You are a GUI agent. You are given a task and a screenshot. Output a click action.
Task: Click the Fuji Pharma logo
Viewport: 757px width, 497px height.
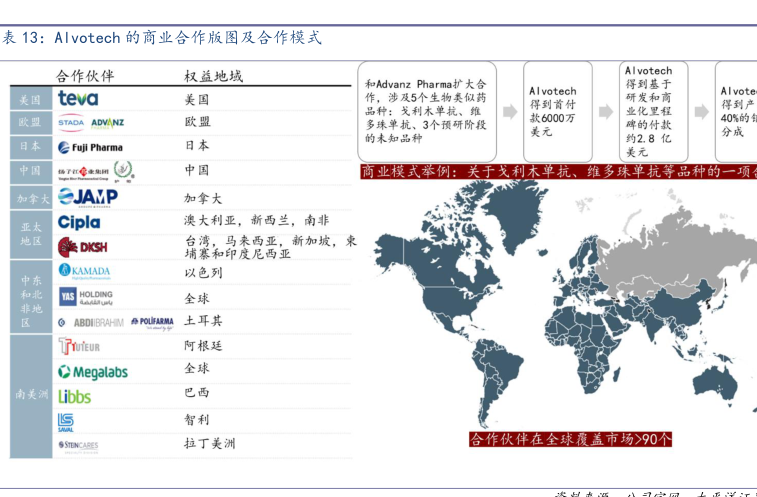click(x=91, y=147)
